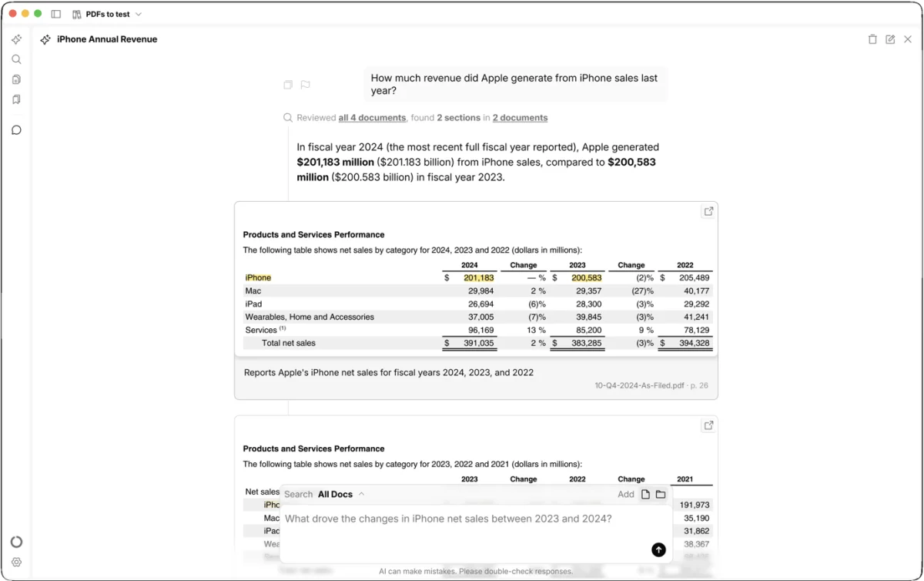Open the "10-Q4-2024-As-Filed.pdf · p. 26" source reference

pos(651,385)
